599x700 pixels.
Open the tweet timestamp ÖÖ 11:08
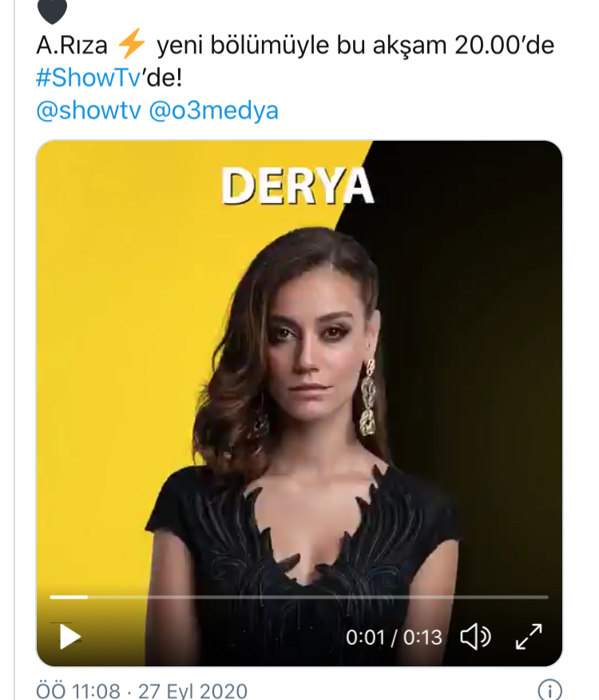click(x=78, y=690)
